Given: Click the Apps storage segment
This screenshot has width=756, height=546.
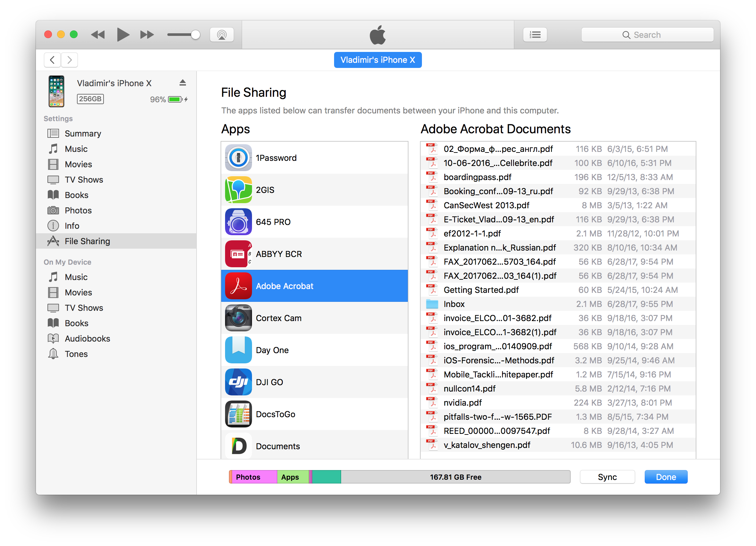Looking at the screenshot, I should [293, 477].
